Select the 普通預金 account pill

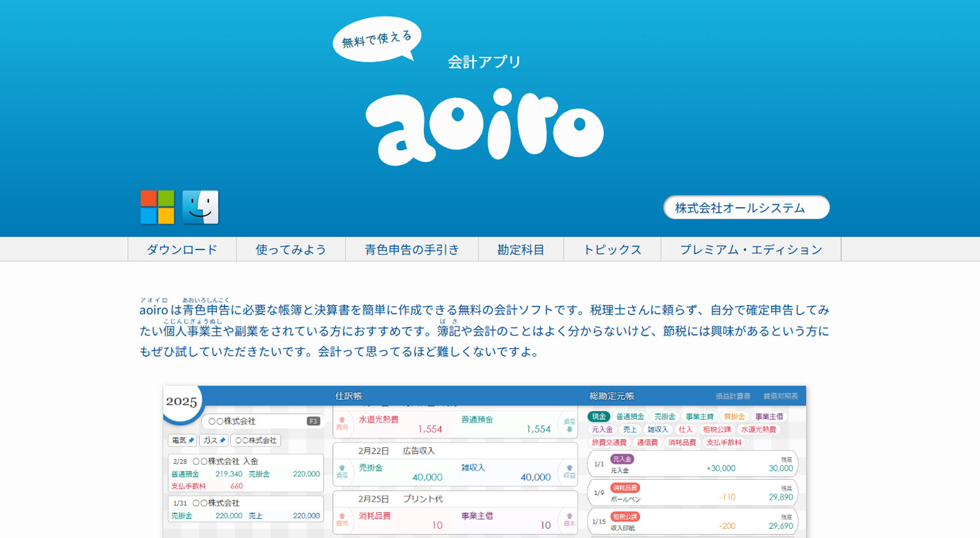click(630, 417)
